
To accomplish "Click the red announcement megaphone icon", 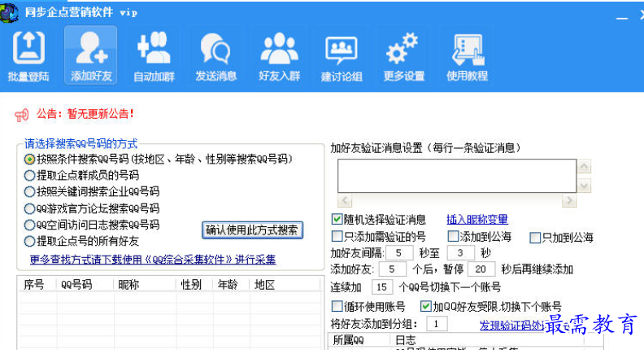I will [22, 115].
